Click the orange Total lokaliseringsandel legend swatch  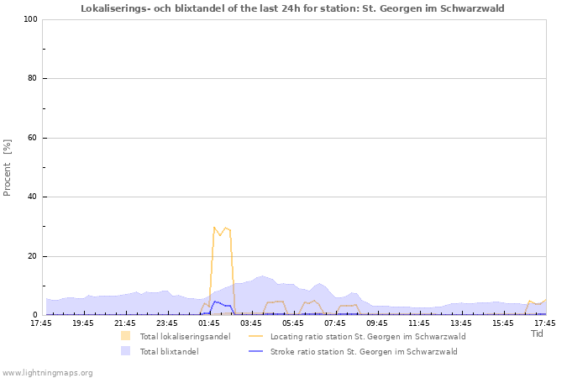[126, 336]
